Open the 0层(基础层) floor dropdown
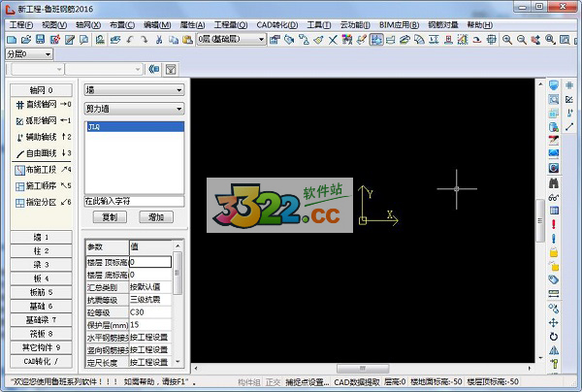This screenshot has height=392, width=582. (x=230, y=40)
